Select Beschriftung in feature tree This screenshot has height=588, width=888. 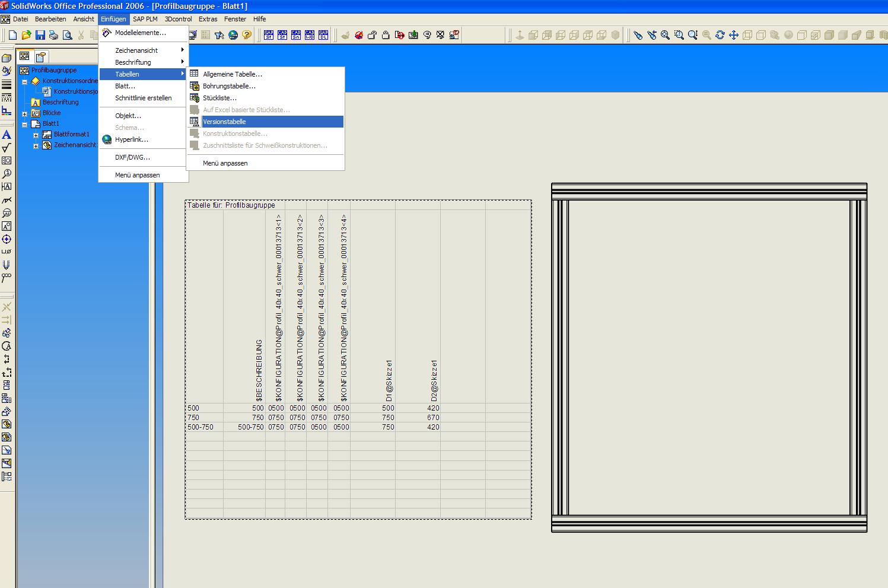61,102
